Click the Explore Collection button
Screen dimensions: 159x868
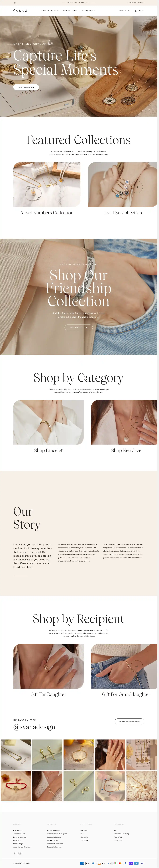(x=78, y=327)
